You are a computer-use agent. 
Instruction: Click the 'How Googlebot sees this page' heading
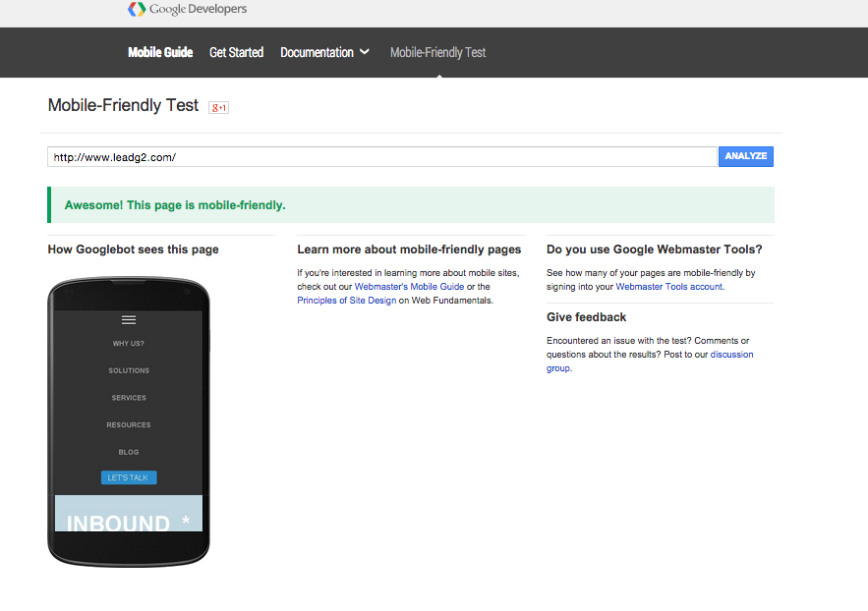[133, 250]
